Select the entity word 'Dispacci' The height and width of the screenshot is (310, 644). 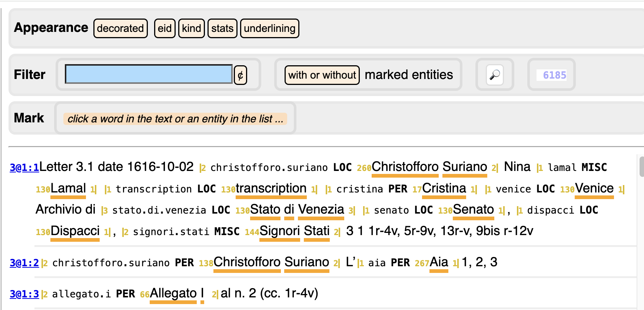75,231
